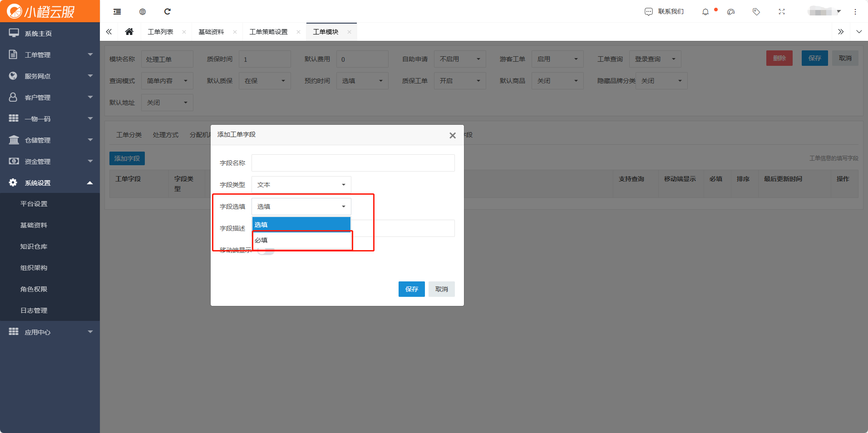
Task: Open the theme palette icon
Action: (x=731, y=12)
